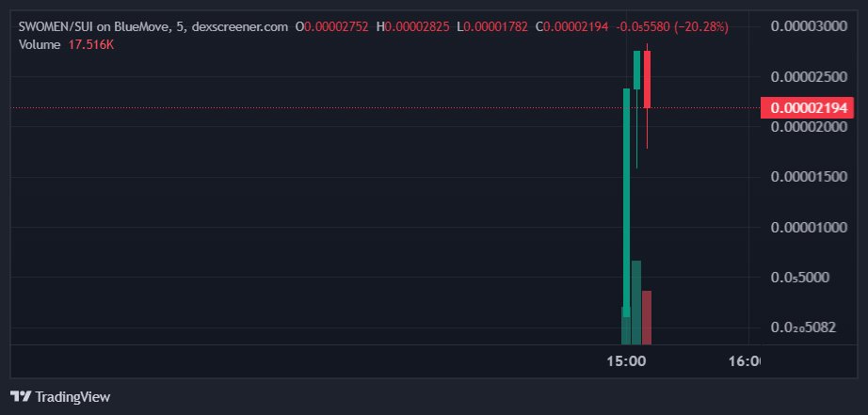Click the Volume 17.516K indicator label
The width and height of the screenshot is (868, 415).
tap(67, 45)
